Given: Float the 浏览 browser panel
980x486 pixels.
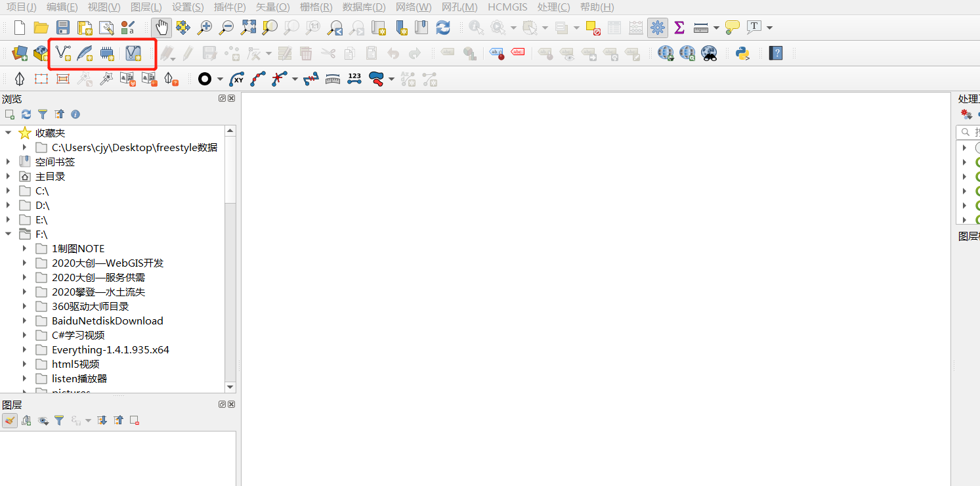Looking at the screenshot, I should (223, 99).
